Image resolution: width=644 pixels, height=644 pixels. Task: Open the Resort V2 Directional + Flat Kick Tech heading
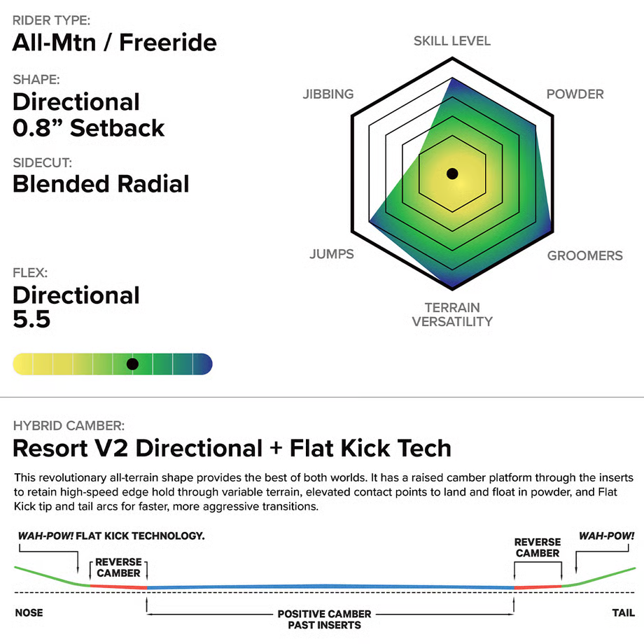point(232,447)
